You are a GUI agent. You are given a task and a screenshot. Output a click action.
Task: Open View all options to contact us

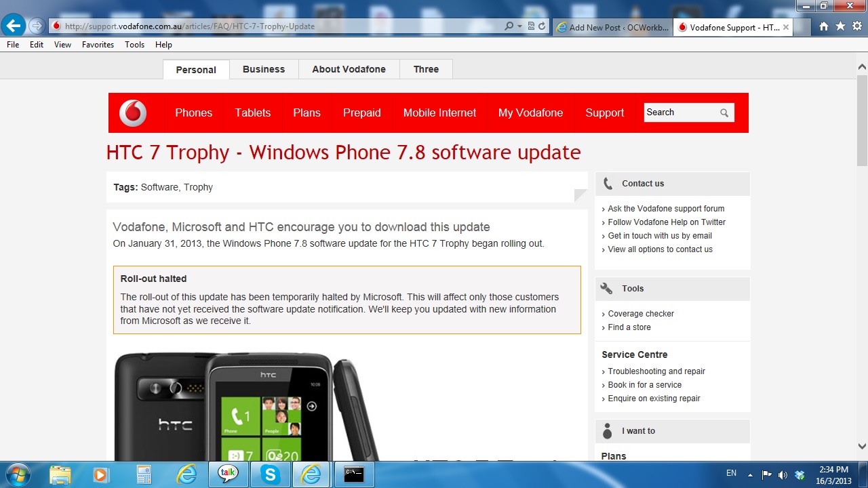(x=660, y=249)
